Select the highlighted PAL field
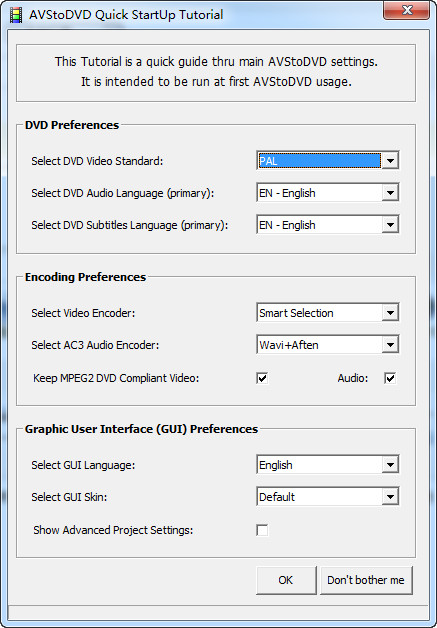 (x=319, y=161)
